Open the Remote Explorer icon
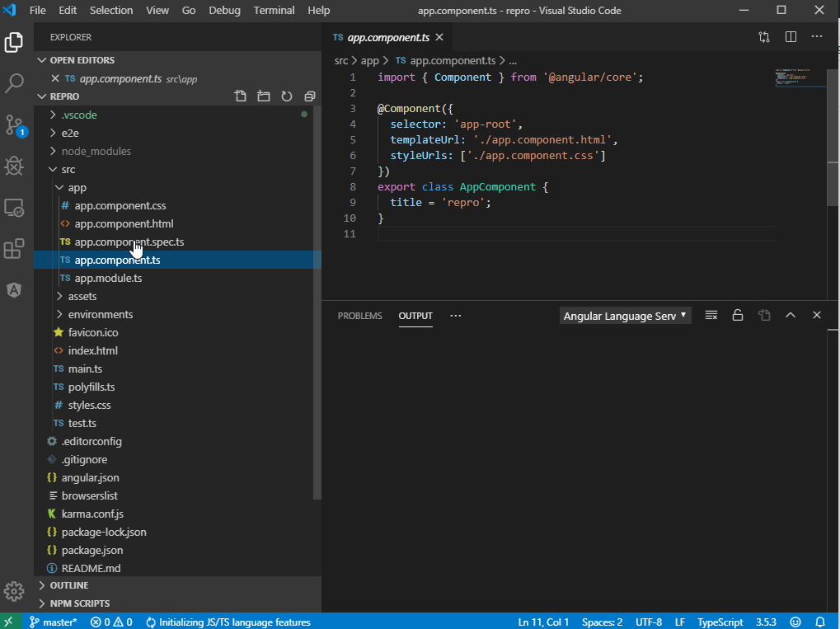Viewport: 840px width, 629px height. click(x=14, y=208)
